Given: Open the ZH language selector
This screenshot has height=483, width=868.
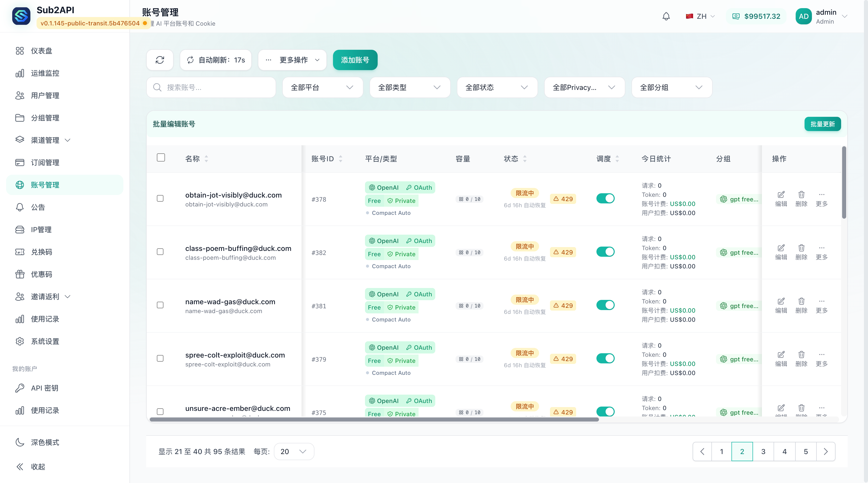Looking at the screenshot, I should [700, 16].
